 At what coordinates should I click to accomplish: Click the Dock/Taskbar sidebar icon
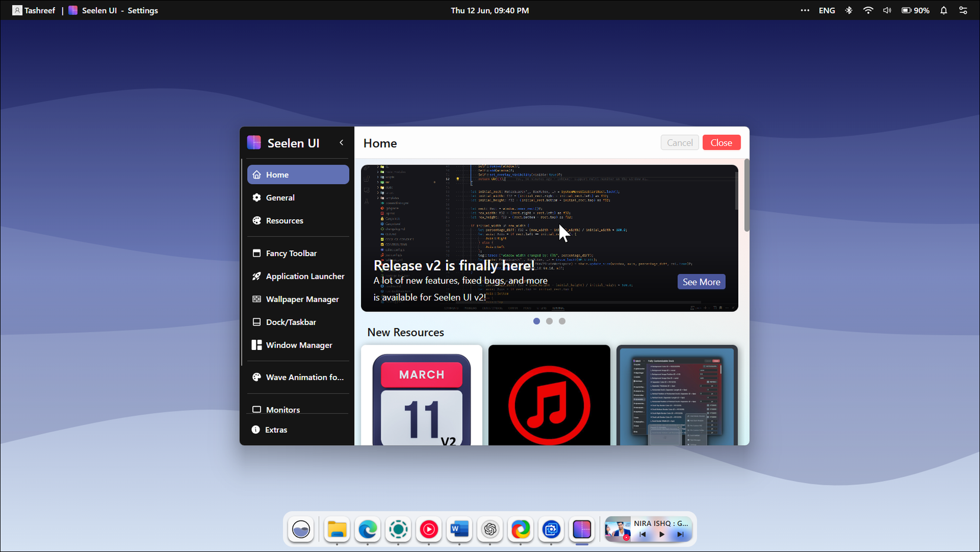257,321
